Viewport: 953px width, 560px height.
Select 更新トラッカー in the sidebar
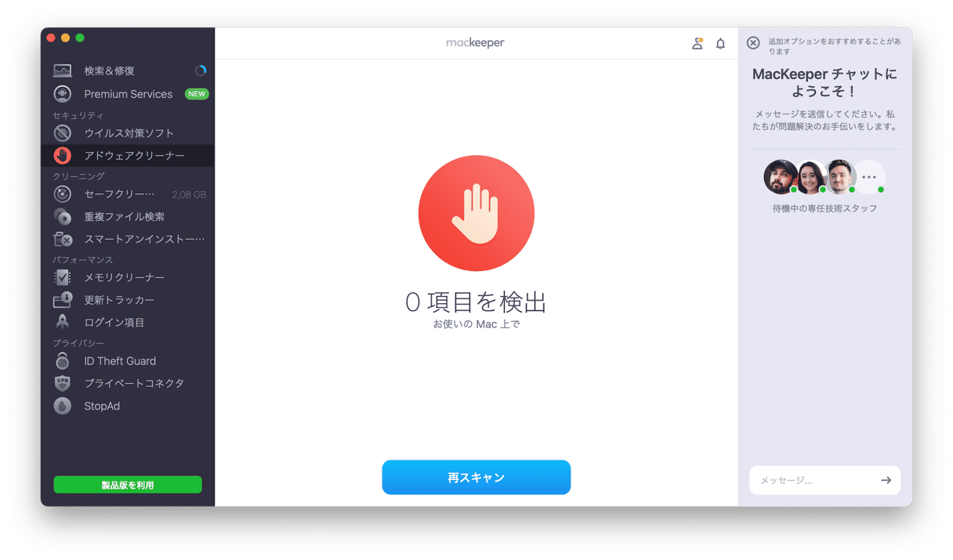click(127, 300)
